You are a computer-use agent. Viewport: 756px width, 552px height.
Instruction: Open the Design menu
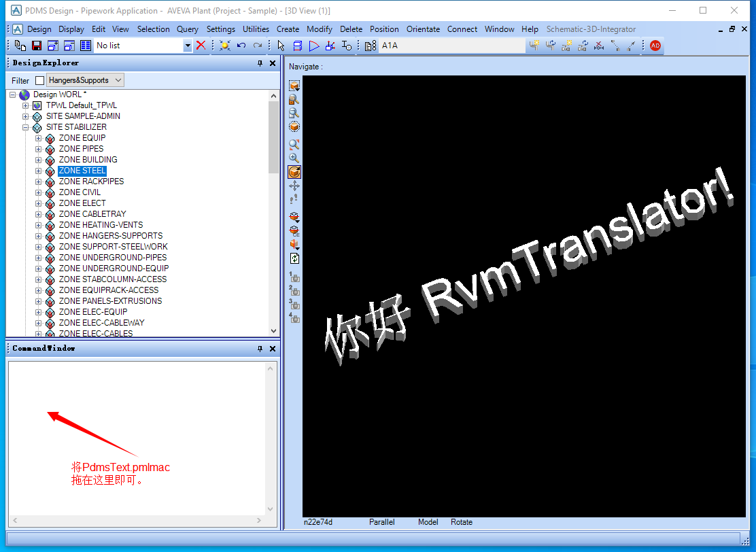pos(39,29)
